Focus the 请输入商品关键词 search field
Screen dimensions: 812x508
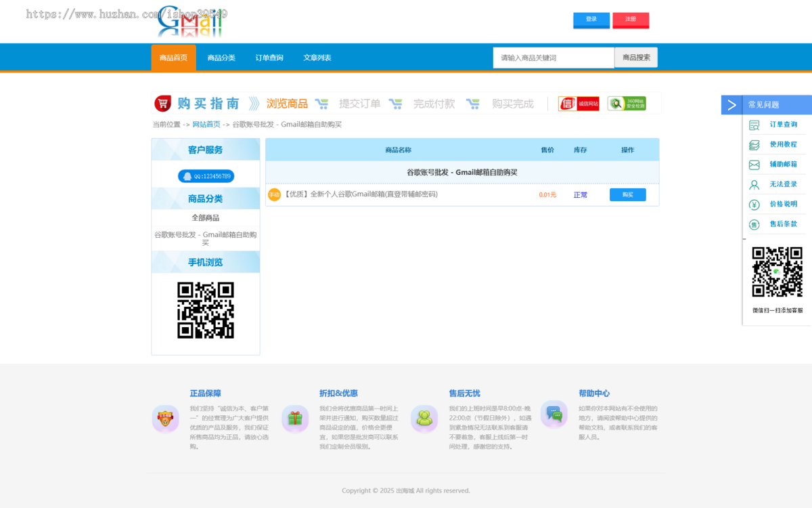click(x=554, y=58)
